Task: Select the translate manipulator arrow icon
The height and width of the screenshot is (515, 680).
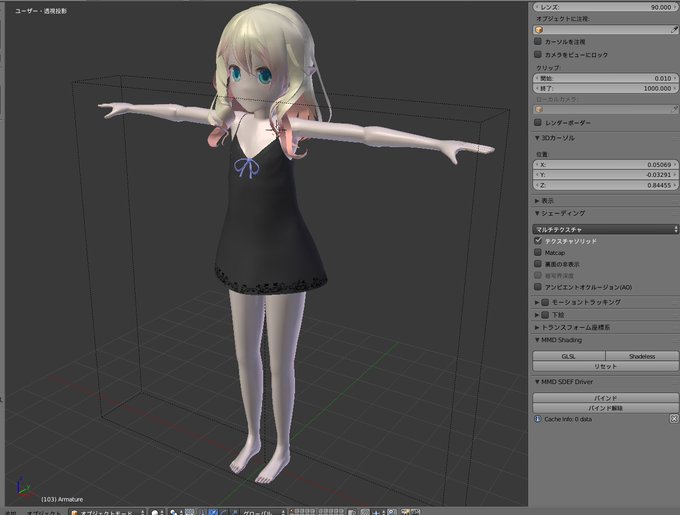Action: tap(213, 512)
